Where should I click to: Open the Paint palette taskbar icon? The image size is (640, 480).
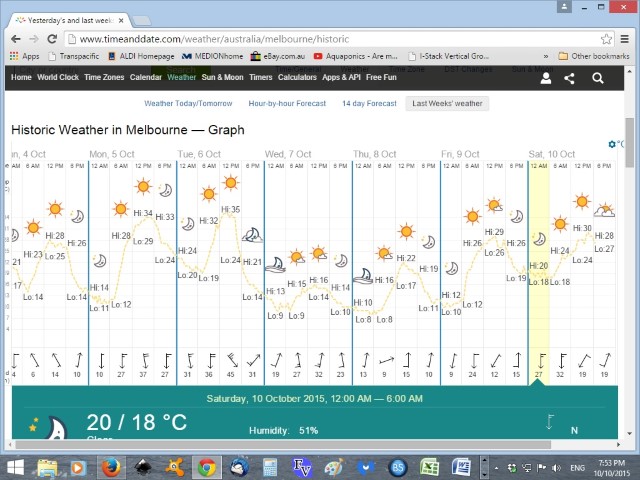click(x=334, y=467)
